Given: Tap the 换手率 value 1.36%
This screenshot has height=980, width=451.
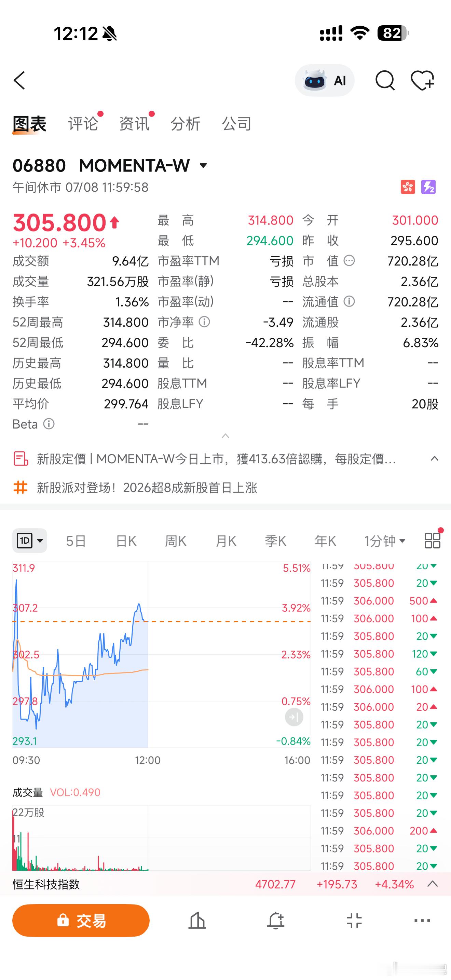Looking at the screenshot, I should pos(132,302).
